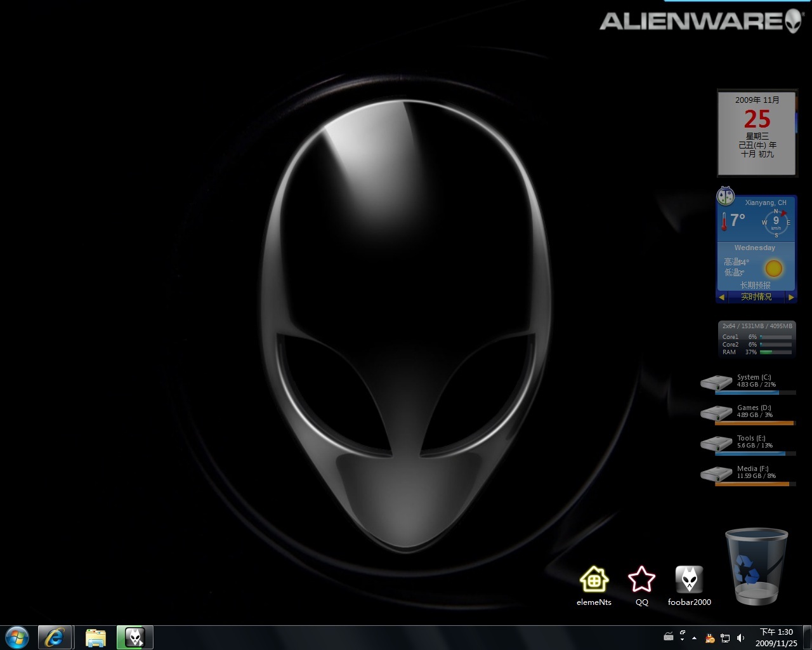
Task: Select the 实时情况 current conditions tab
Action: [x=756, y=297]
